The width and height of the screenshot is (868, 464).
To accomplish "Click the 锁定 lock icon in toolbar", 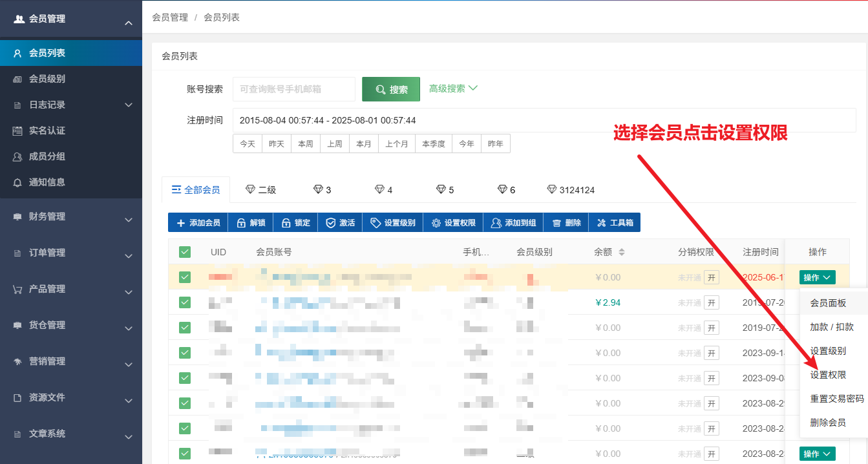I will click(286, 223).
